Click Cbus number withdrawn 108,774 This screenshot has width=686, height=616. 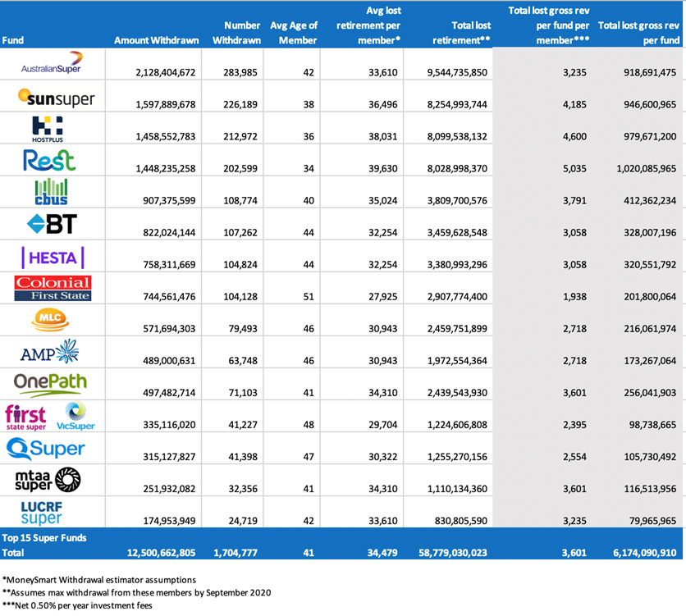240,201
